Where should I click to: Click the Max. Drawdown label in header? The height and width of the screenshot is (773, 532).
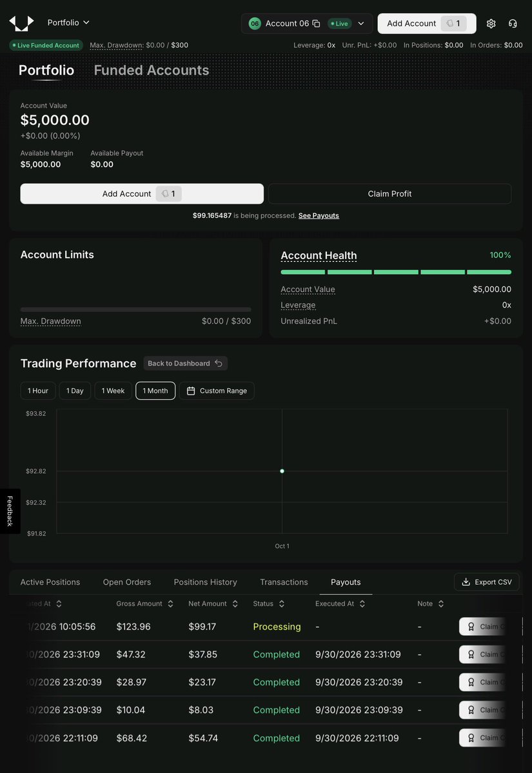click(116, 45)
